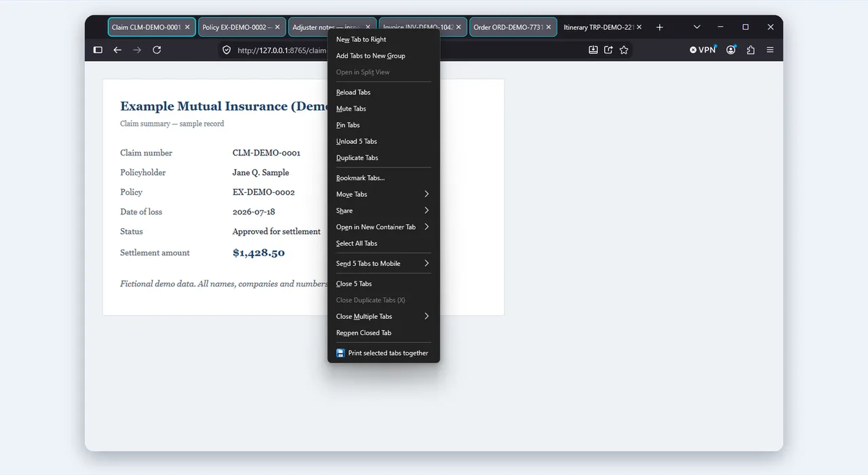
Task: Close the Itinerary TRP-DEMO tab
Action: [x=639, y=27]
